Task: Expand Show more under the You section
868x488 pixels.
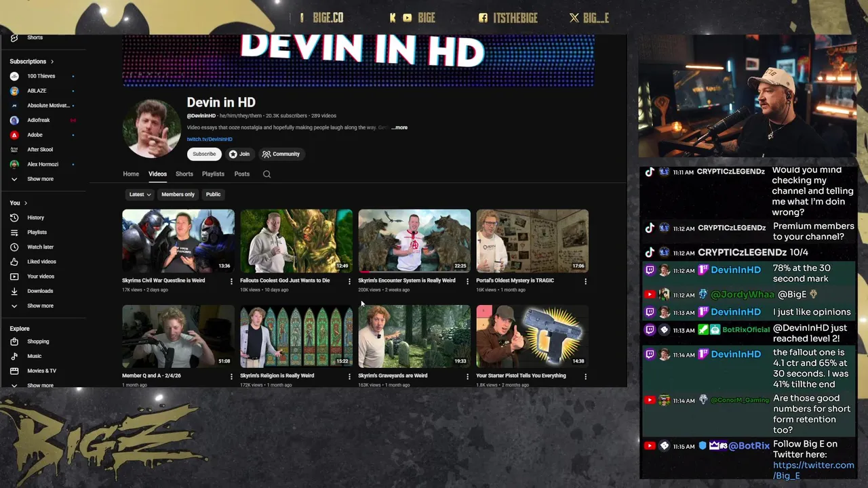Action: [40, 306]
